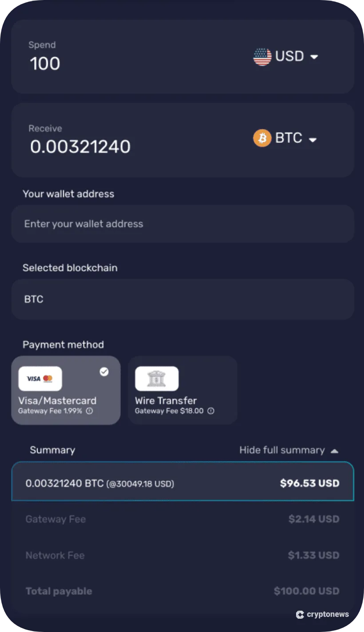Select Wire Transfer as payment method
Viewport: 364px width, 632px height.
pos(183,390)
